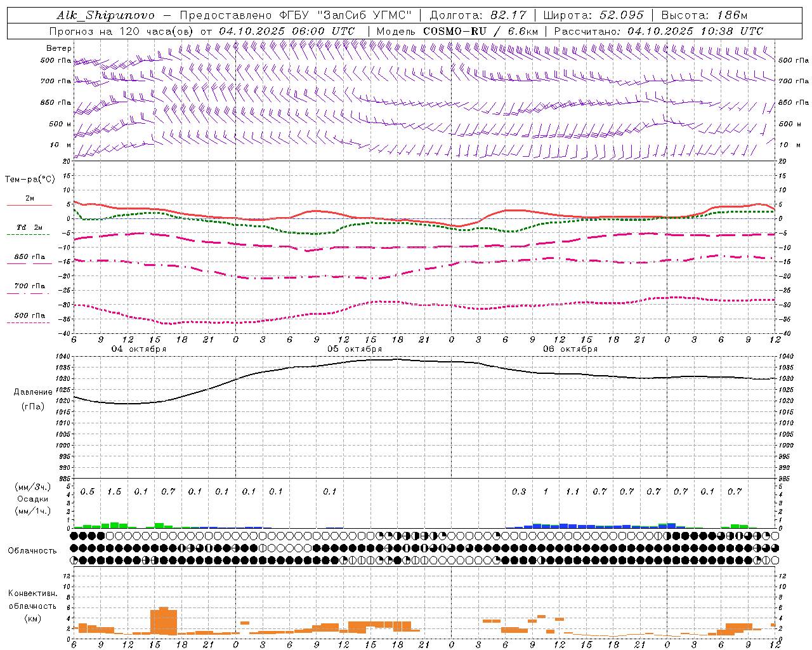Click the Td 2м legend entry
The image size is (812, 650).
[x=30, y=227]
